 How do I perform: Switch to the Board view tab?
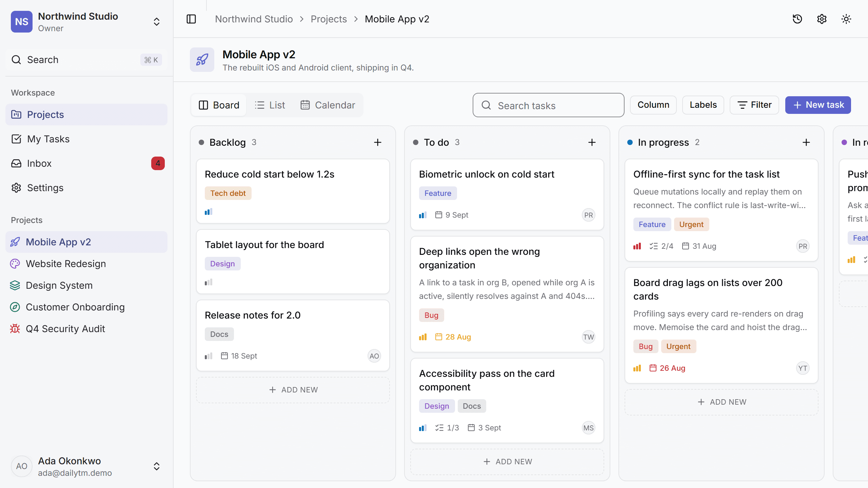[x=219, y=105]
